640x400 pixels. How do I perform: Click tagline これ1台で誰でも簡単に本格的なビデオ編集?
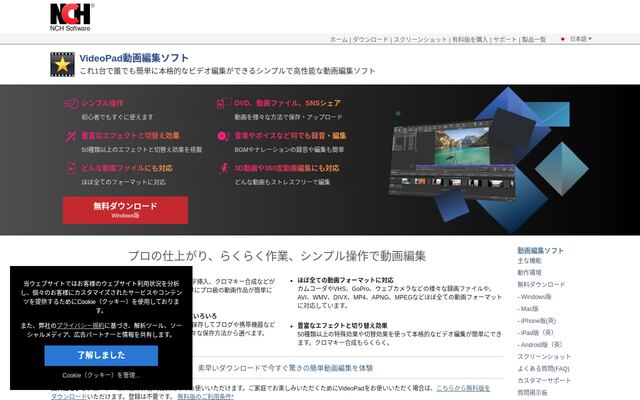[x=227, y=71]
